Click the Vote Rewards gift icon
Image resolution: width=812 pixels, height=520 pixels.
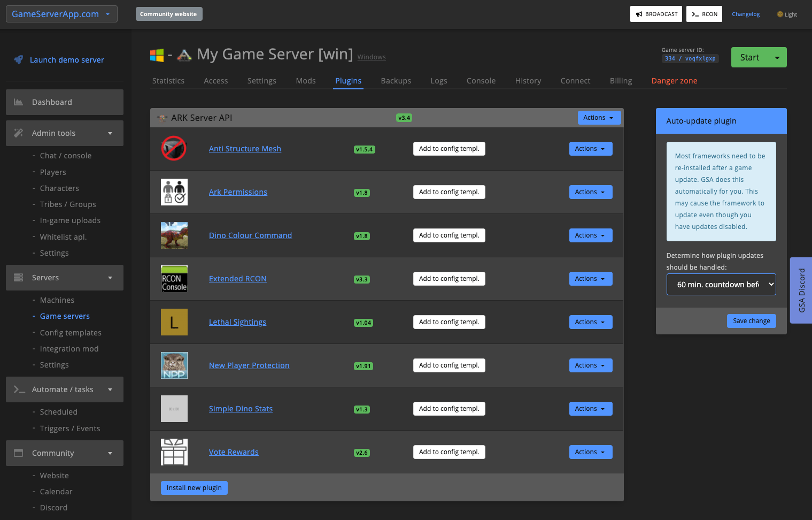[x=174, y=452]
